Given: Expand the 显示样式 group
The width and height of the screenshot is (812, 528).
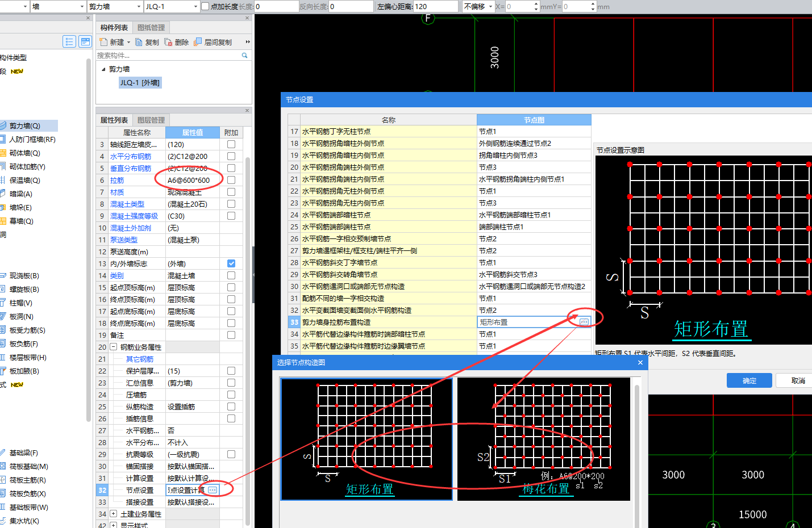Looking at the screenshot, I should [x=114, y=525].
